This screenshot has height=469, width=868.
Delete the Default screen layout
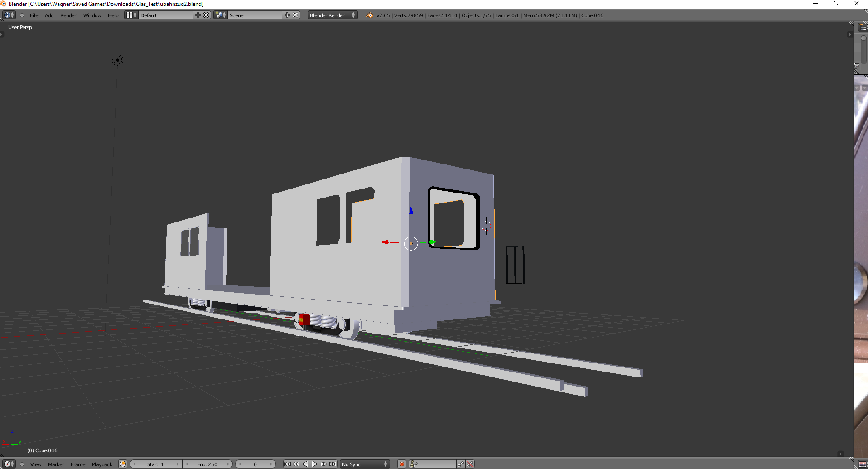pyautogui.click(x=206, y=15)
